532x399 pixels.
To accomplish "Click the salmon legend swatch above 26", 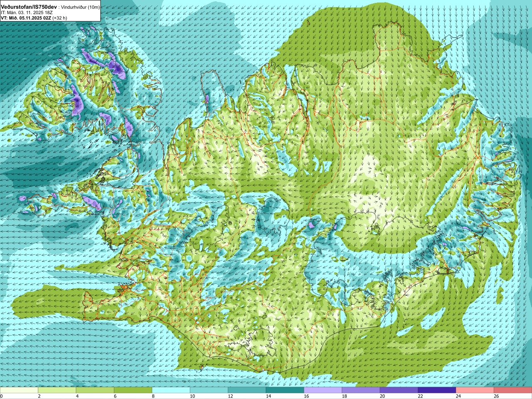I will 513,390.
